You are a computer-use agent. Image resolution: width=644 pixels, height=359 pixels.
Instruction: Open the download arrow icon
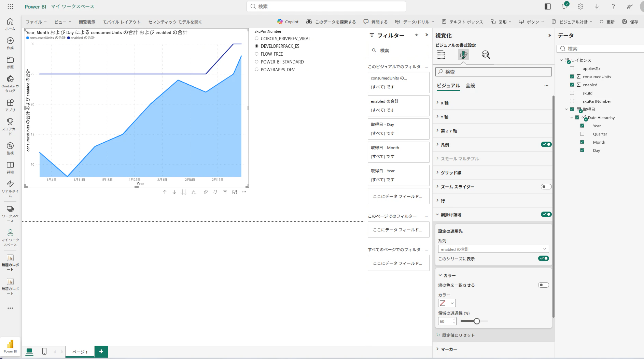tap(597, 6)
